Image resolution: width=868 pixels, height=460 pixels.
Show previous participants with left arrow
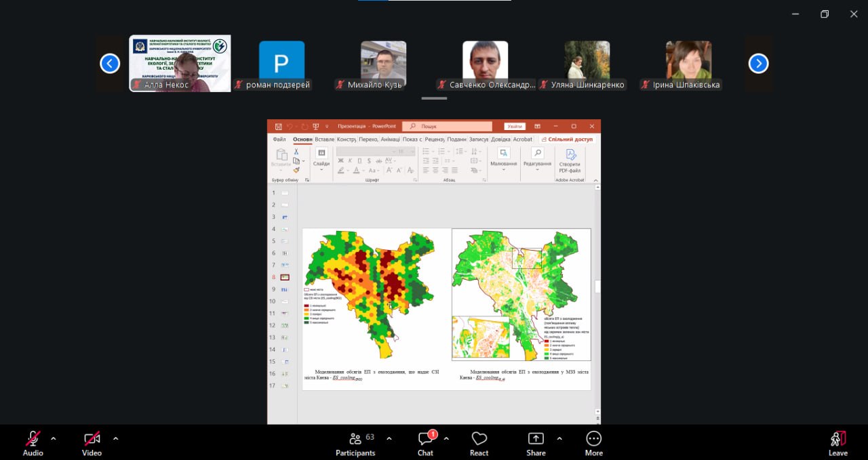pyautogui.click(x=110, y=64)
